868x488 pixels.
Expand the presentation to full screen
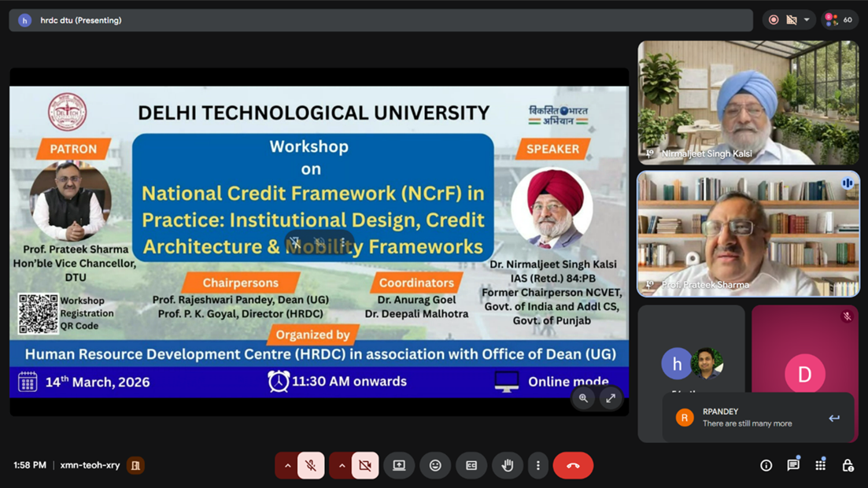(x=611, y=398)
